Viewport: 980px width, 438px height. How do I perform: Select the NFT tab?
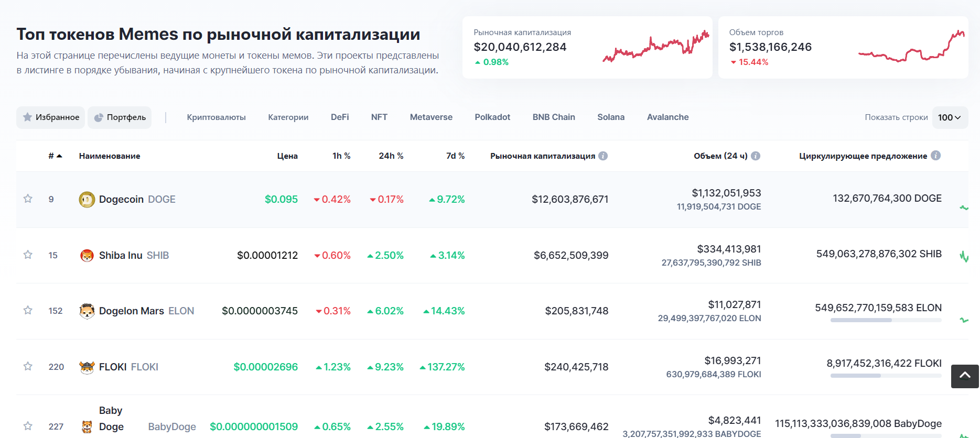pos(379,117)
